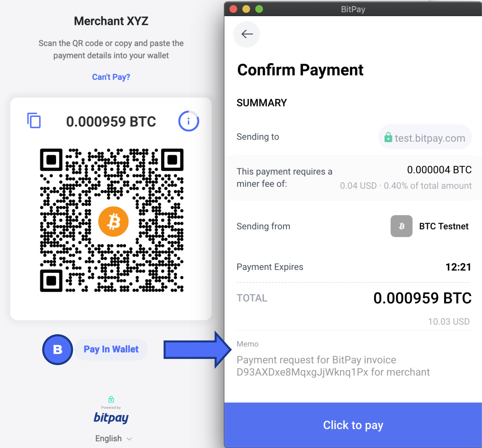Click the back arrow navigation icon
Viewport: 482px width, 448px height.
247,33
